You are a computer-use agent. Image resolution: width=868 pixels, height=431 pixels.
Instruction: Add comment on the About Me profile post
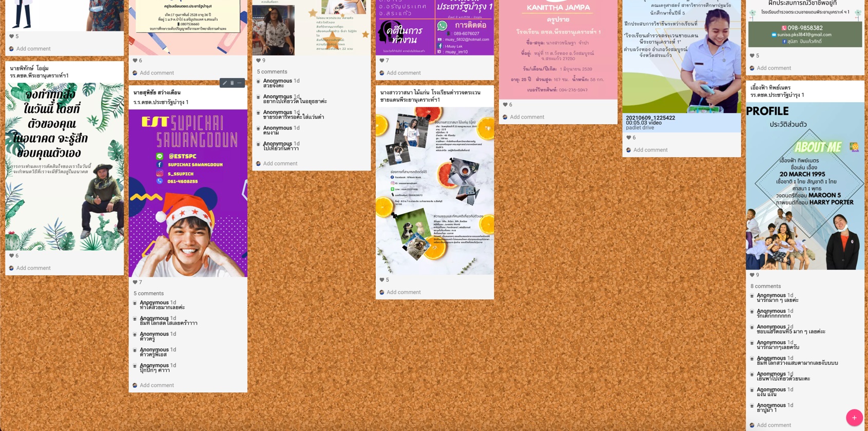click(774, 425)
